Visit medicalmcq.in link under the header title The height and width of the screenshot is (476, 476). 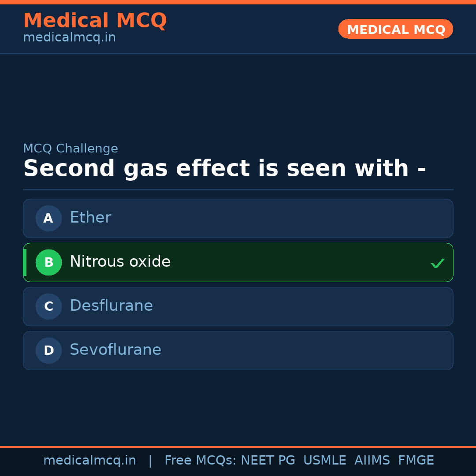[x=69, y=38]
